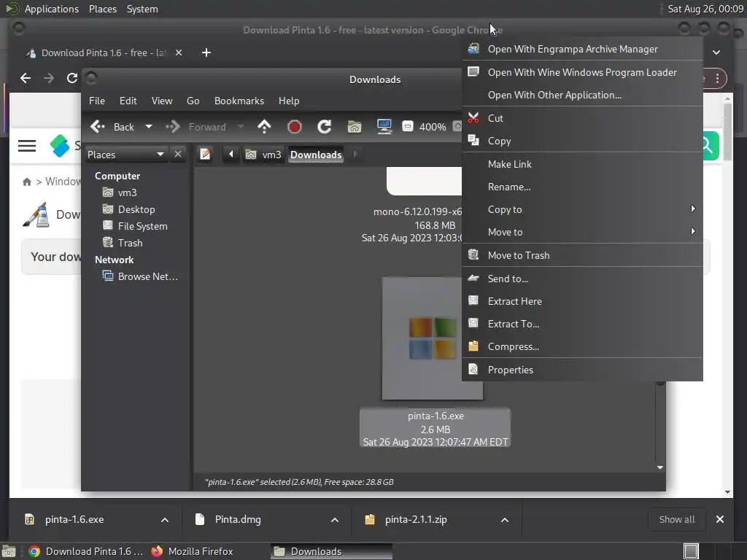Select the Downloads path bar button
The width and height of the screenshot is (747, 560).
[316, 155]
